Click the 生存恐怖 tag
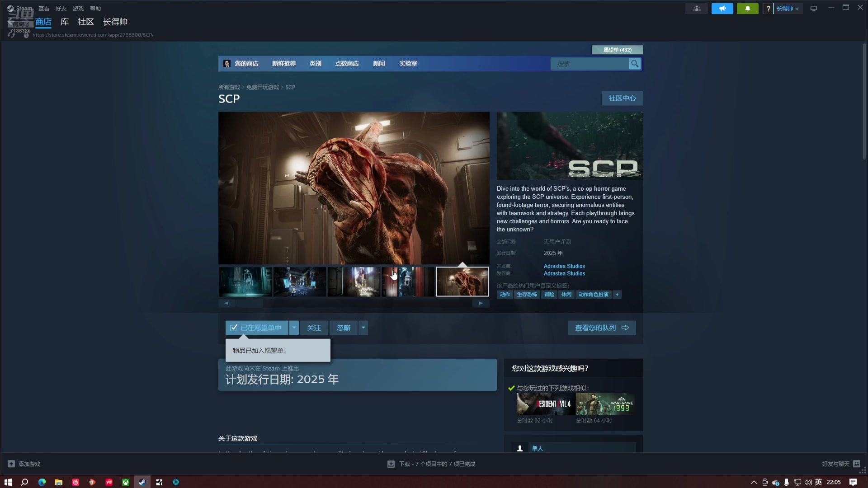 [x=527, y=295]
